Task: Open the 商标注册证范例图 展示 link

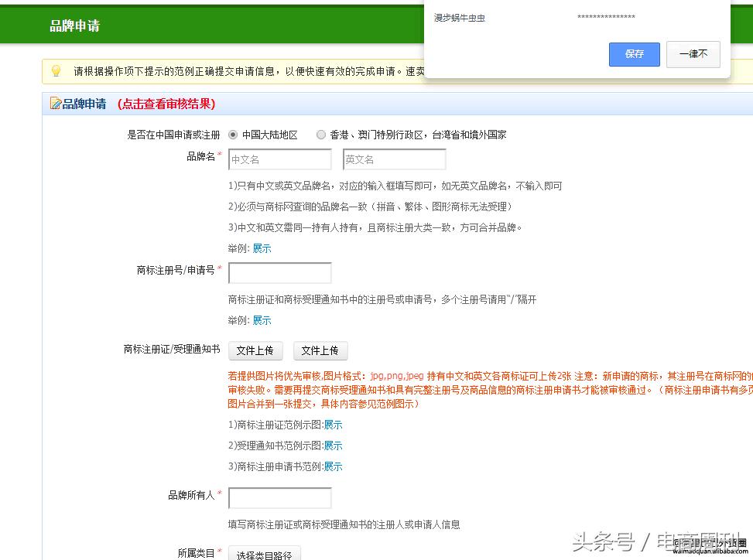Action: (333, 424)
